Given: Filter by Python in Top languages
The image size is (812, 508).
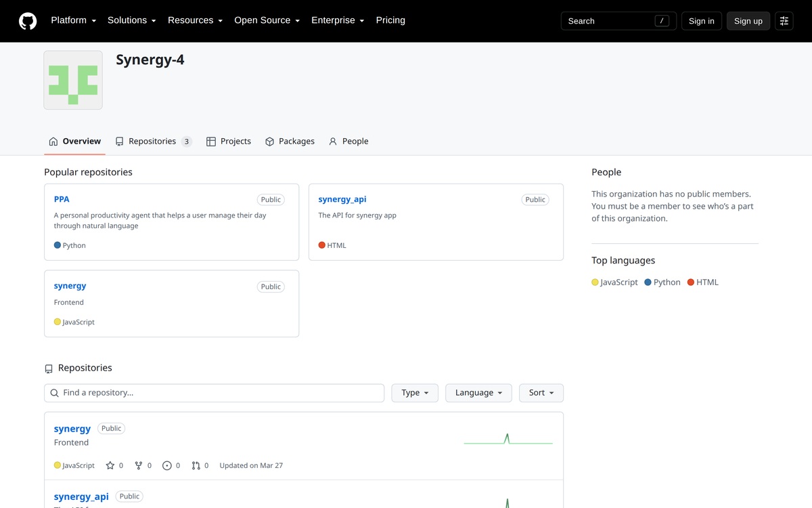Looking at the screenshot, I should click(662, 282).
